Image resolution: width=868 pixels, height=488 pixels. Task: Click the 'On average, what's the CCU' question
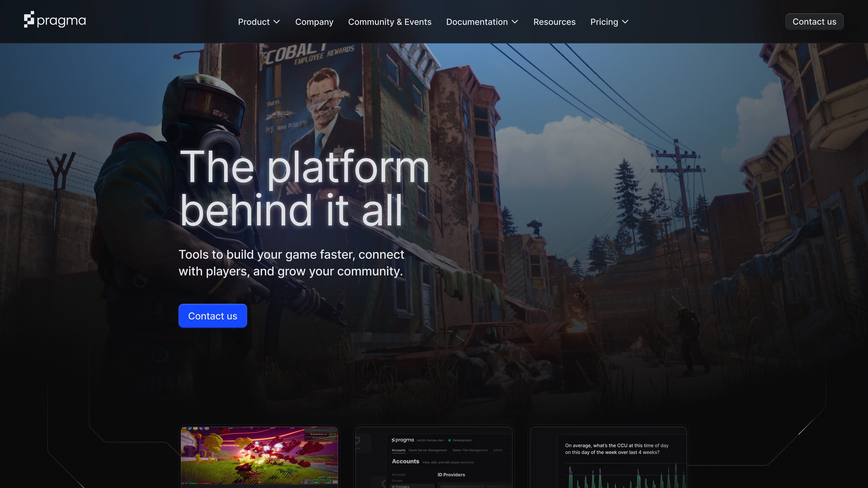(x=617, y=449)
